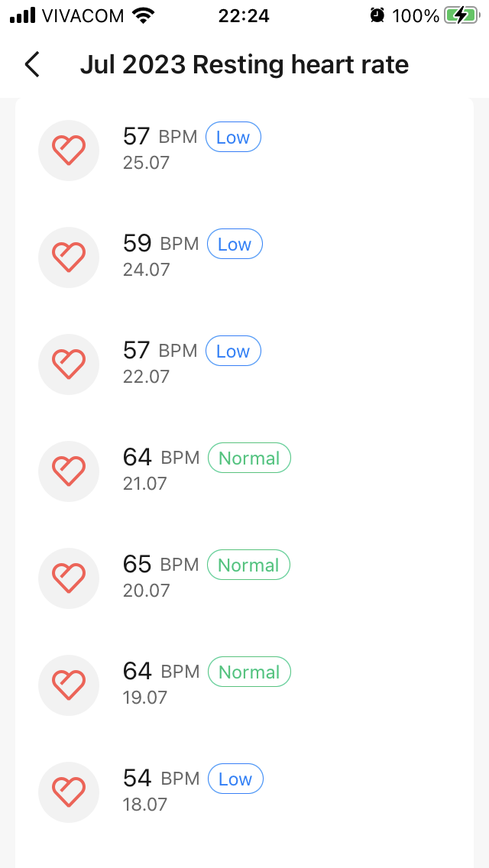Tap the Low badge on 25.07
Viewport: 489px width, 868px height.
click(x=233, y=138)
